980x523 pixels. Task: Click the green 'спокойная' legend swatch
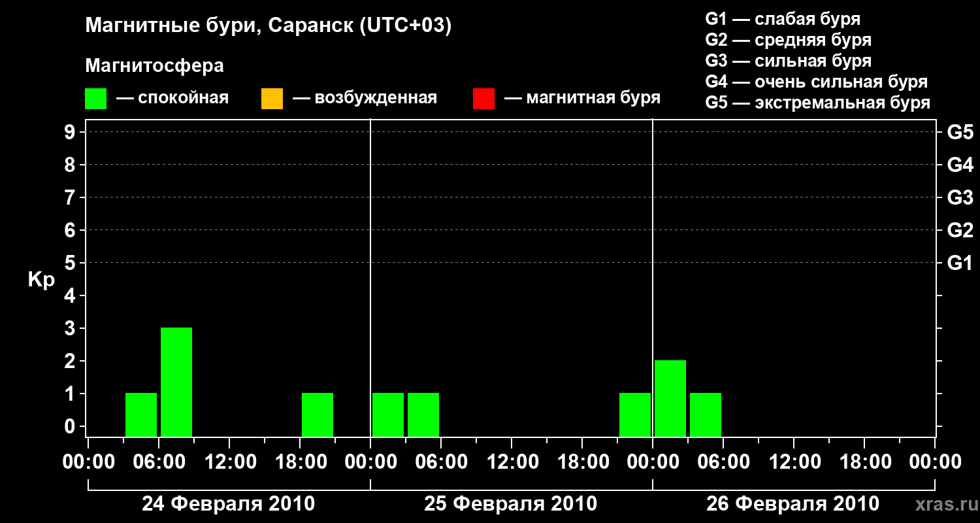[96, 99]
